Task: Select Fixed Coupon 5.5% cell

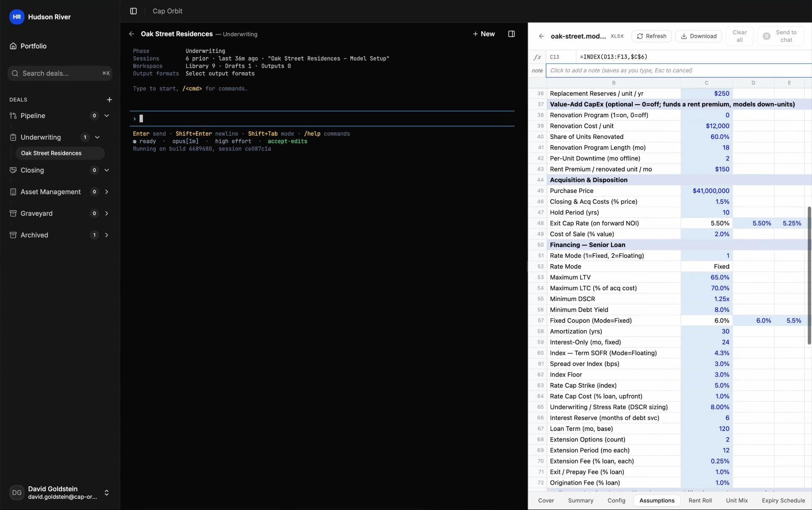Action: coord(789,320)
